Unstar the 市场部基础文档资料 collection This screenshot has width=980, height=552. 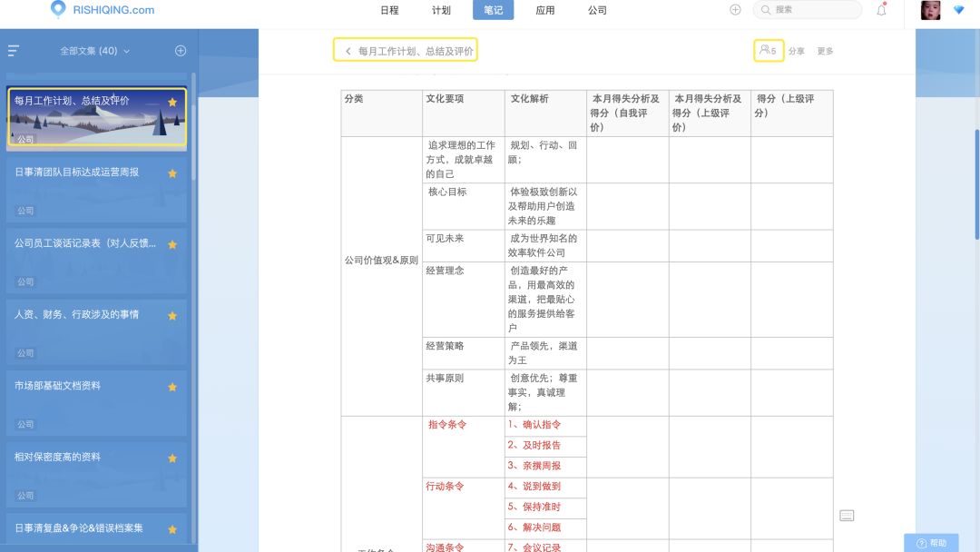click(x=172, y=387)
